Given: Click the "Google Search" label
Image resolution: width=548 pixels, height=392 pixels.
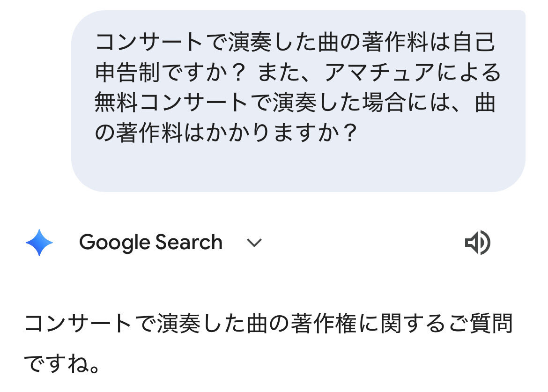Looking at the screenshot, I should (x=150, y=243).
